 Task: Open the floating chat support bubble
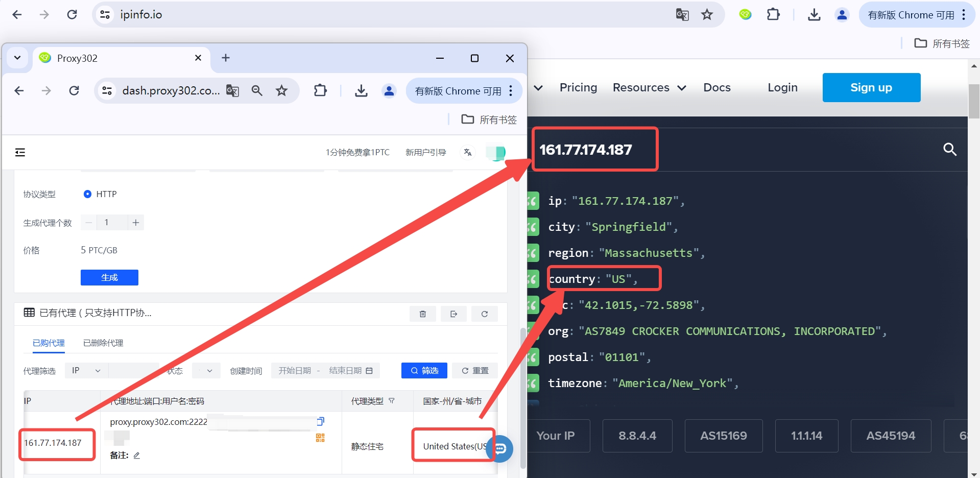pos(500,448)
